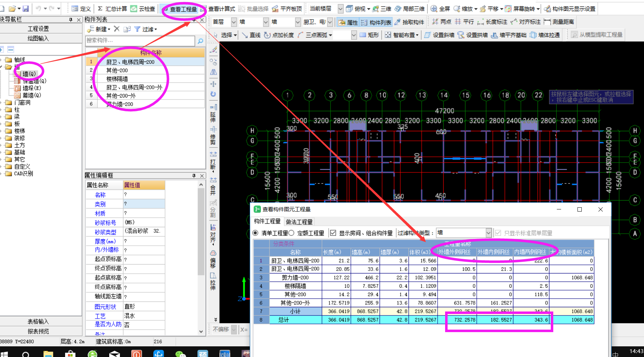Run 云检查 cloud check
Viewport: 644px width, 357px height.
coord(143,9)
